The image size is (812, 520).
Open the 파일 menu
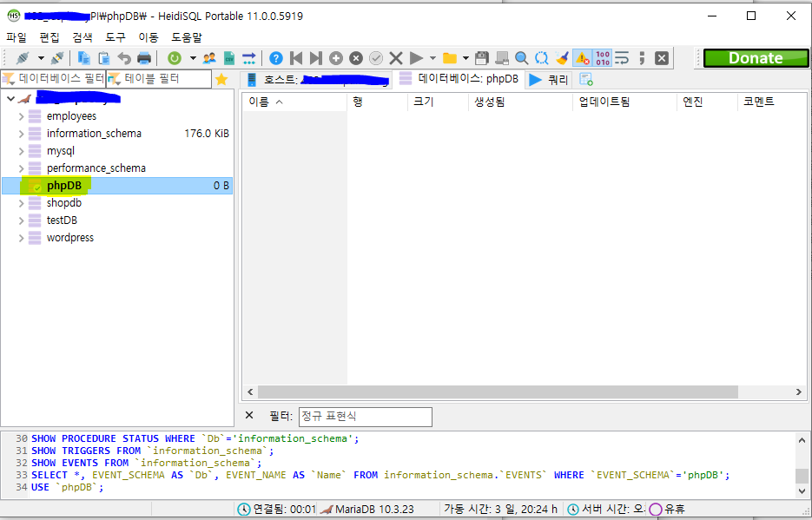coord(16,37)
